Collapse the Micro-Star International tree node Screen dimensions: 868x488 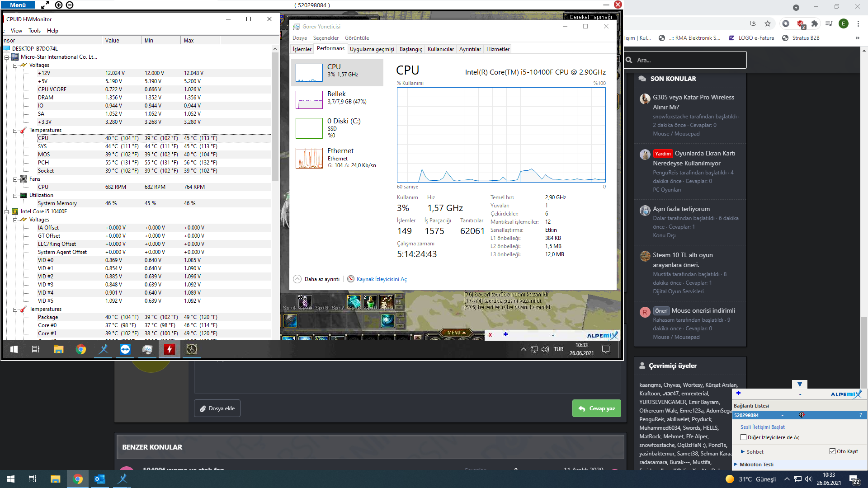[x=7, y=57]
